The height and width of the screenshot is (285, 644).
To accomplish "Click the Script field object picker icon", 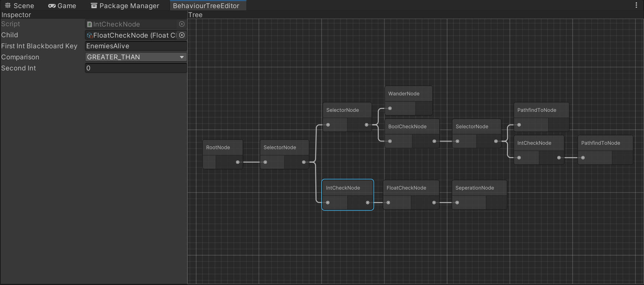I will point(182,24).
